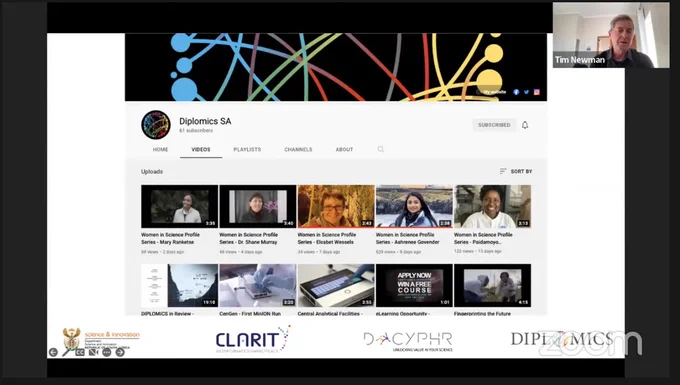Go to the CHANNELS tab
680x385 pixels.
(298, 150)
